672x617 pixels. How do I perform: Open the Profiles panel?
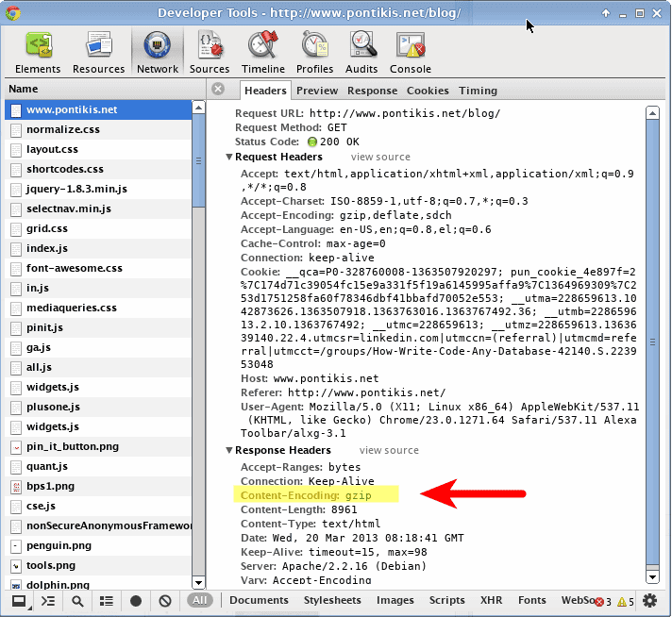point(314,52)
